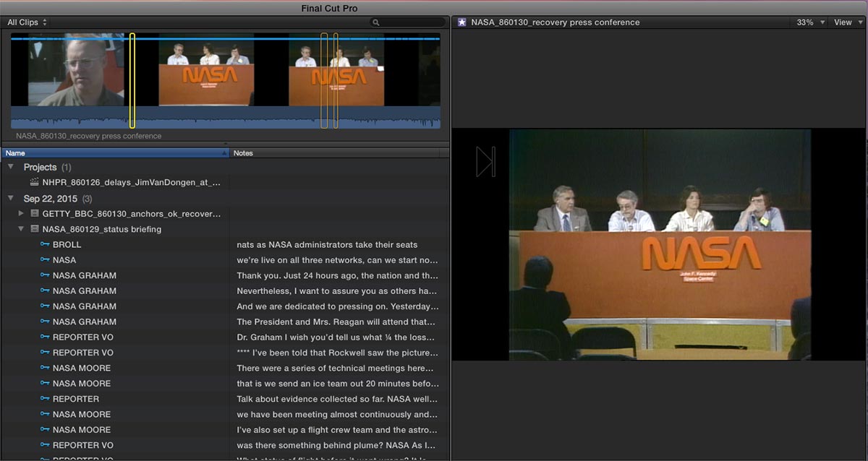This screenshot has height=461, width=868.
Task: Click the search magnifier icon in the browser
Action: 376,22
